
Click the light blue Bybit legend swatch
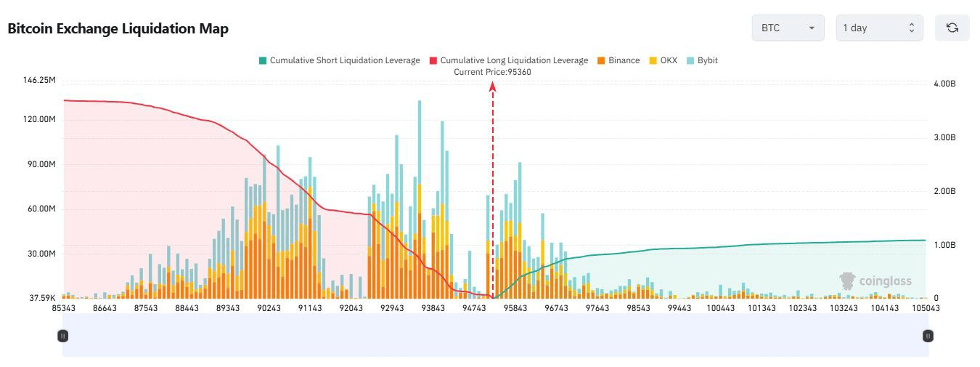point(690,60)
